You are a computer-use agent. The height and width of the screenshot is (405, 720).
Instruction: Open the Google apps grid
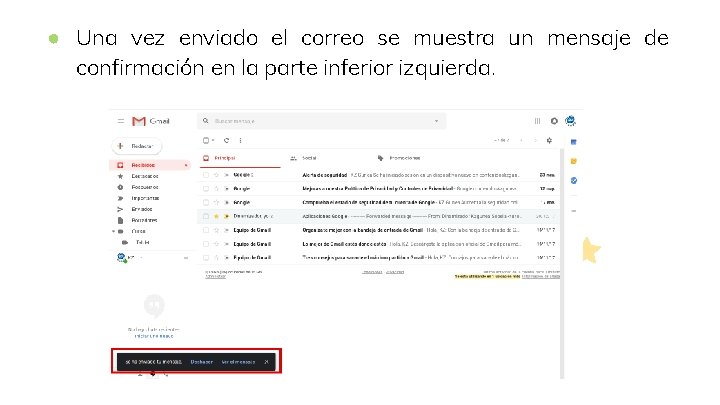coord(537,121)
